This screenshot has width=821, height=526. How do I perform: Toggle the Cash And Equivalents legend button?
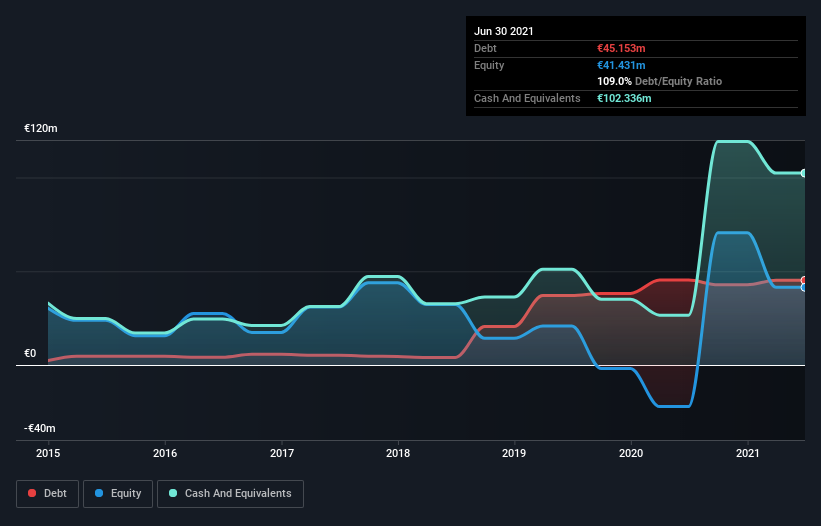(230, 494)
